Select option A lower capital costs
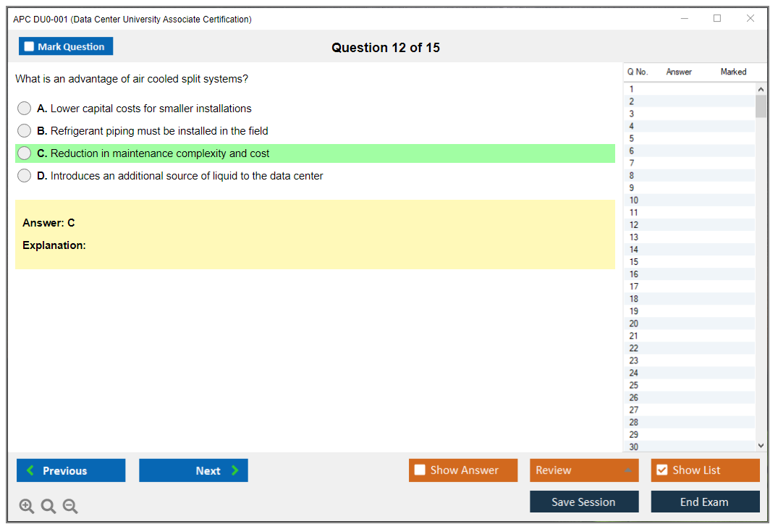The image size is (778, 532). [x=25, y=109]
